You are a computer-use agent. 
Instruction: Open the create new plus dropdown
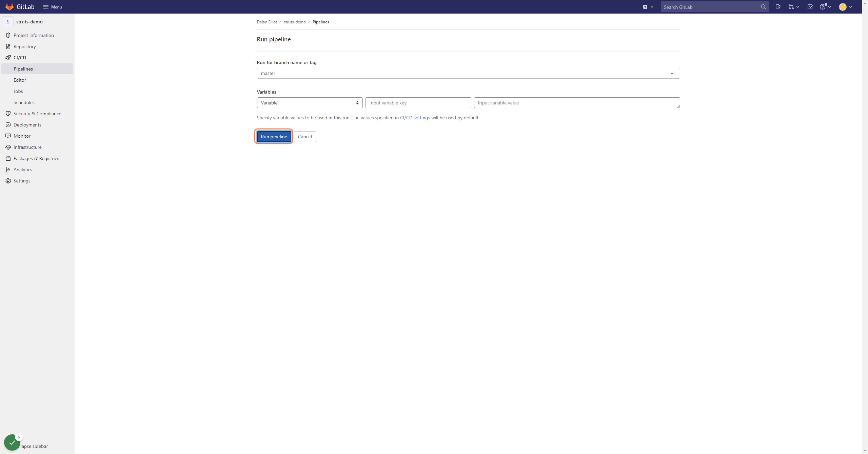[648, 7]
